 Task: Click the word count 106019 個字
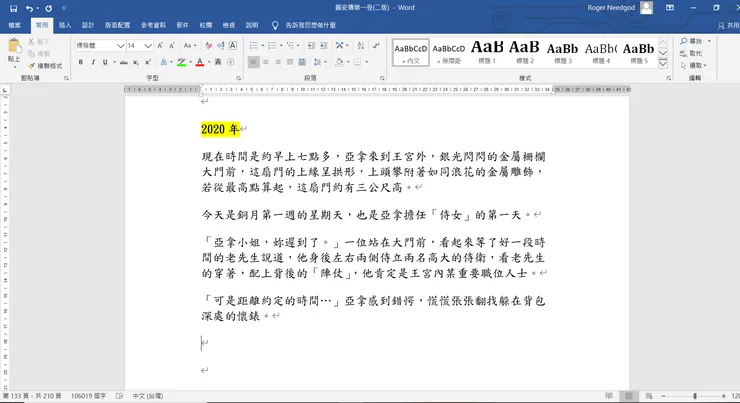[x=89, y=396]
